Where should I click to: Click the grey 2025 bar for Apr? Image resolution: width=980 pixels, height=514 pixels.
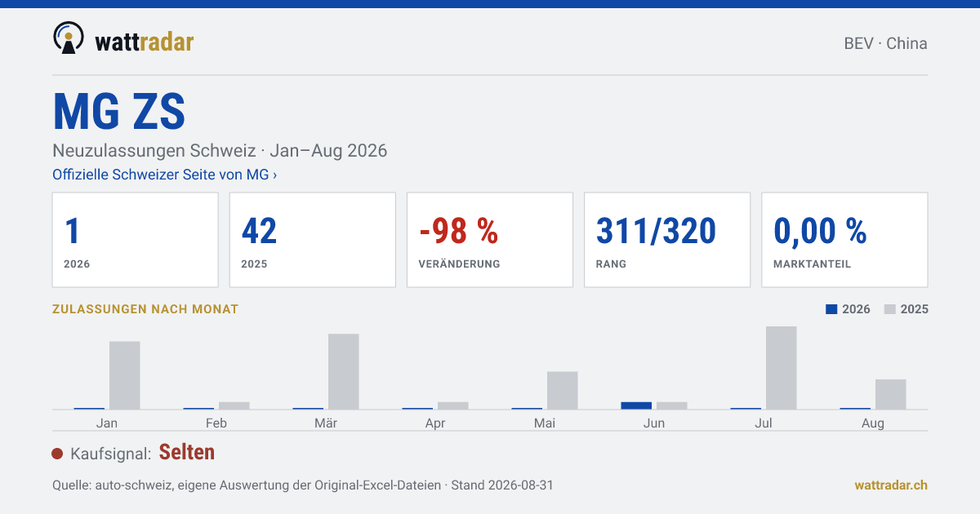tap(453, 405)
